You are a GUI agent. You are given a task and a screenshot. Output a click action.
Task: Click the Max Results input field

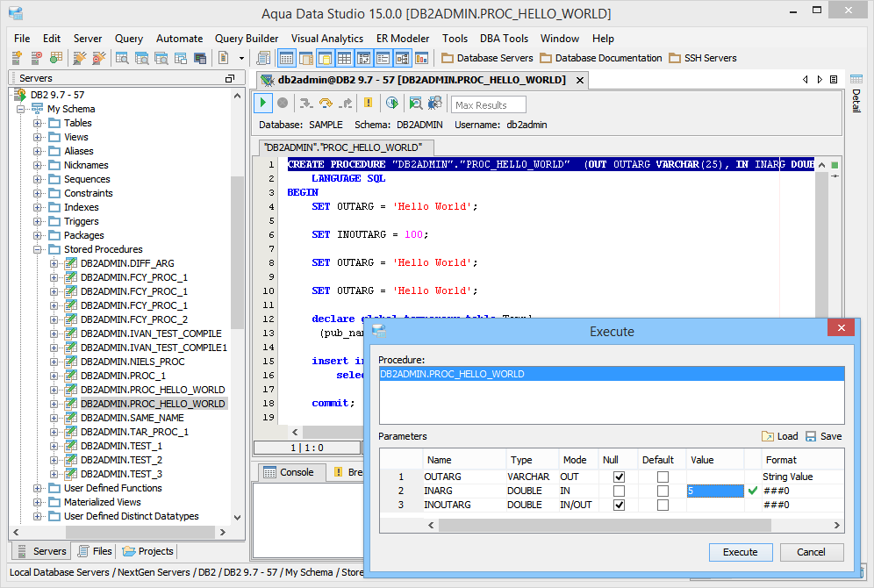click(x=489, y=105)
